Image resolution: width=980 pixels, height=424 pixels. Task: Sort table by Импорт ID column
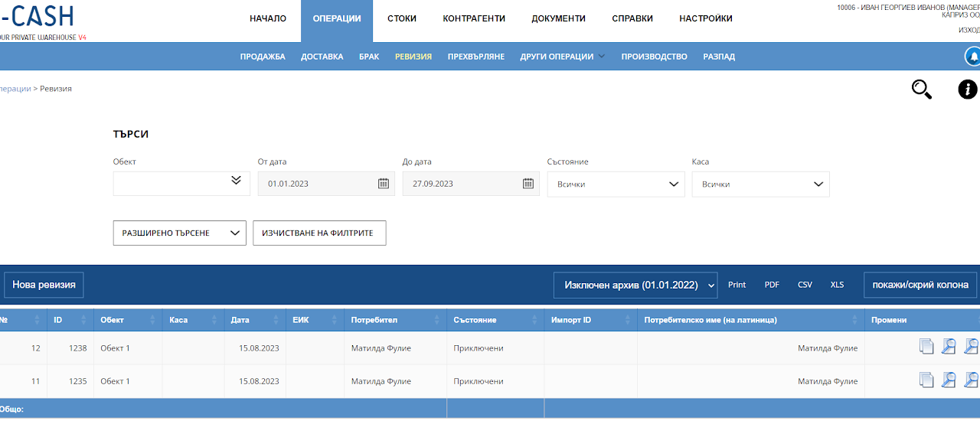click(629, 320)
